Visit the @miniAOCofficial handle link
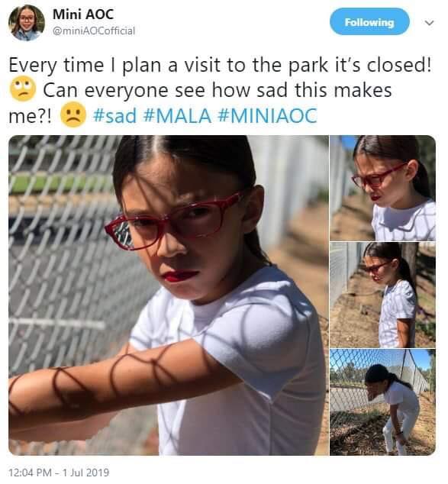The height and width of the screenshot is (484, 448). (94, 31)
